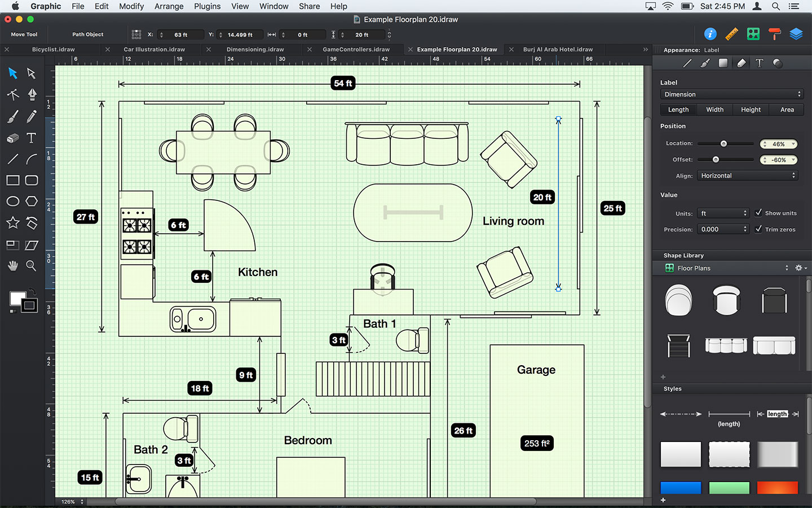This screenshot has width=812, height=508.
Task: Select the Star shape tool
Action: coord(12,224)
